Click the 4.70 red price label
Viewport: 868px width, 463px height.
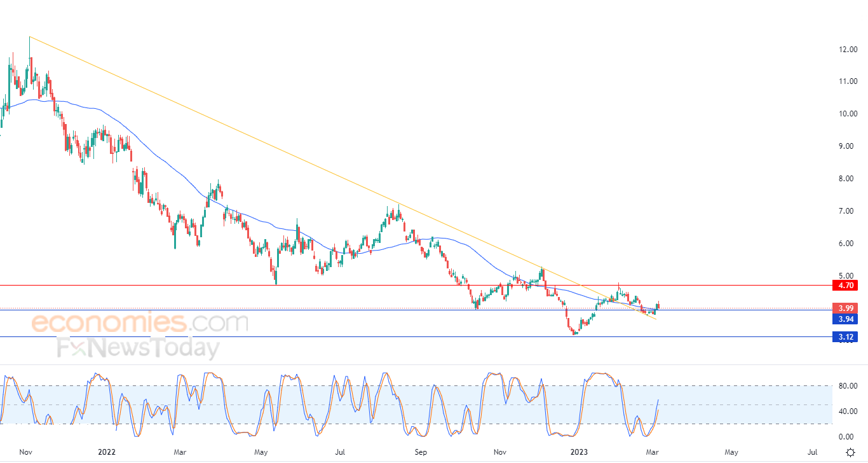845,285
